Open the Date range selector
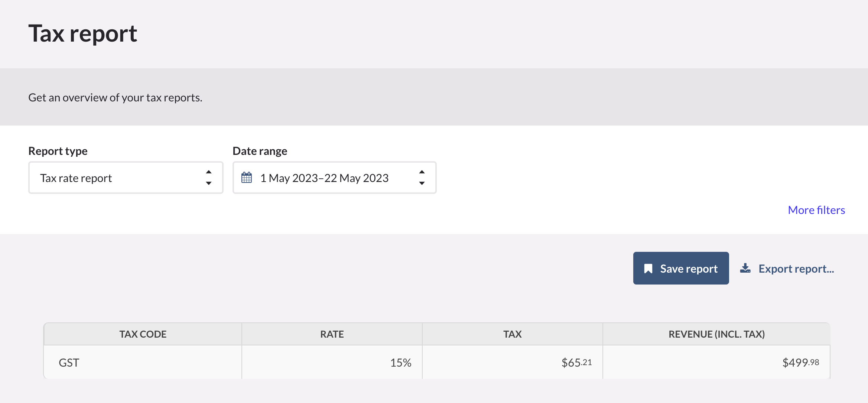The image size is (868, 403). (334, 178)
